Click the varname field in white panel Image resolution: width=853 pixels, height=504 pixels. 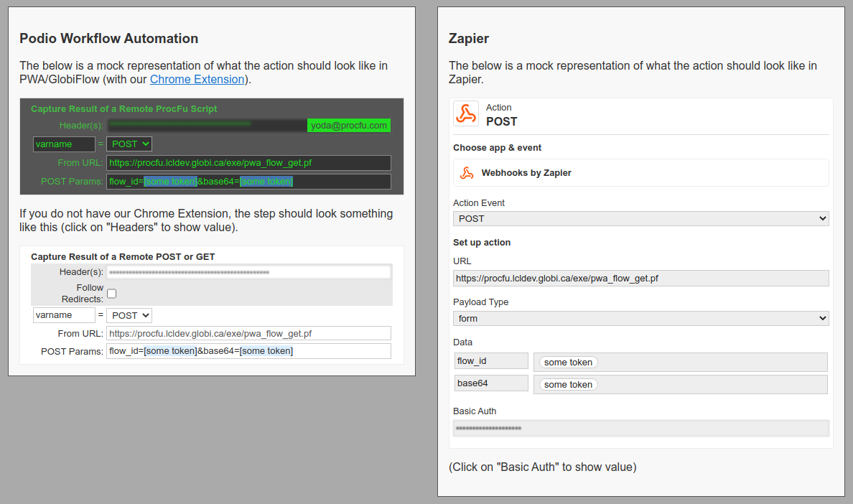point(64,315)
